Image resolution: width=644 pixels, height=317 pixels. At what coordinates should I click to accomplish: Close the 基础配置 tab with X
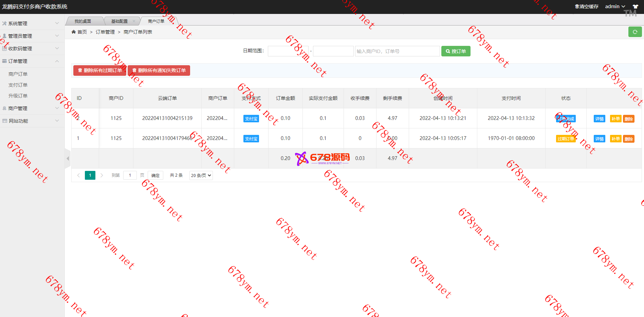pos(134,21)
